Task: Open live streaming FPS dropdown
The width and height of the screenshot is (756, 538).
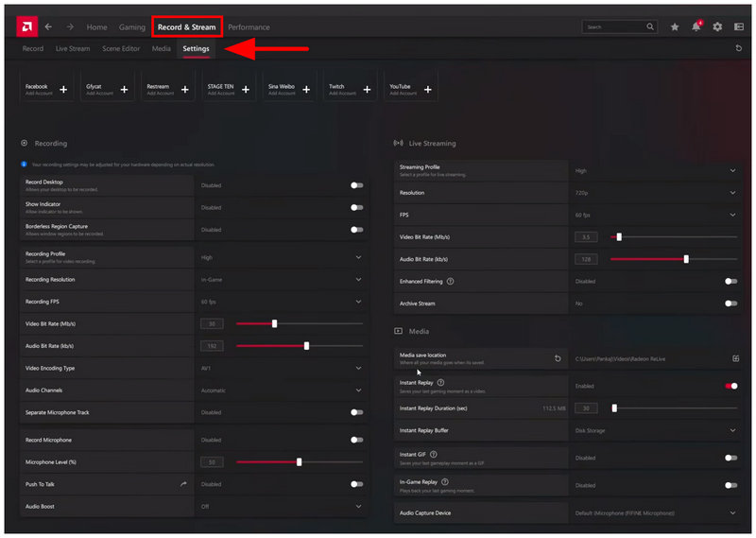Action: tap(655, 215)
